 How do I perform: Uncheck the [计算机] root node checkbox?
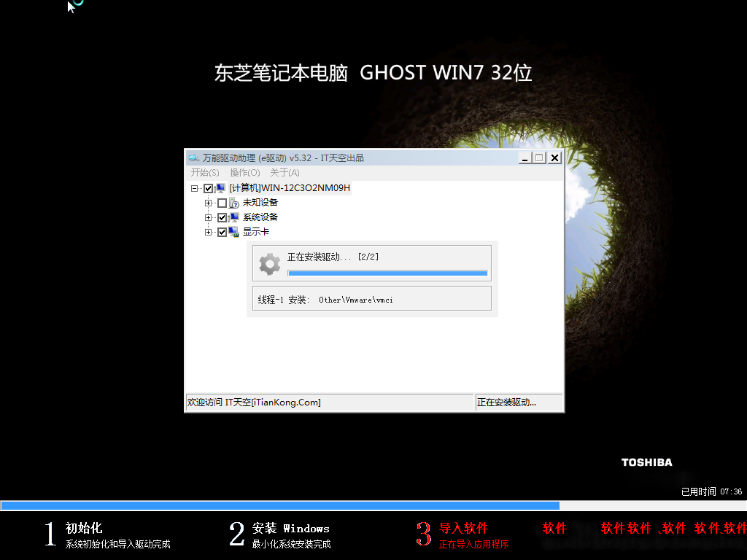click(x=209, y=188)
